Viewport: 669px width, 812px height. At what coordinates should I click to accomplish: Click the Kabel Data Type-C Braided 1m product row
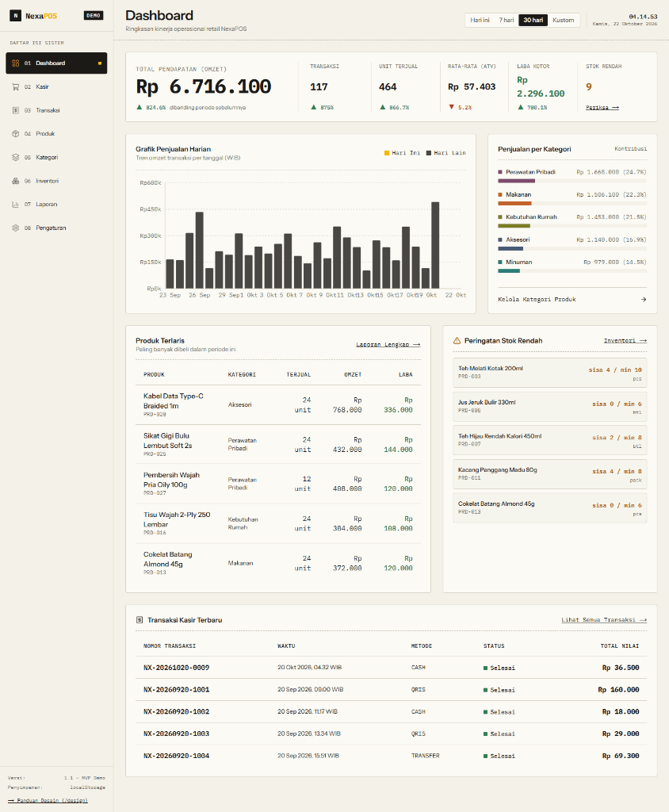[278, 405]
